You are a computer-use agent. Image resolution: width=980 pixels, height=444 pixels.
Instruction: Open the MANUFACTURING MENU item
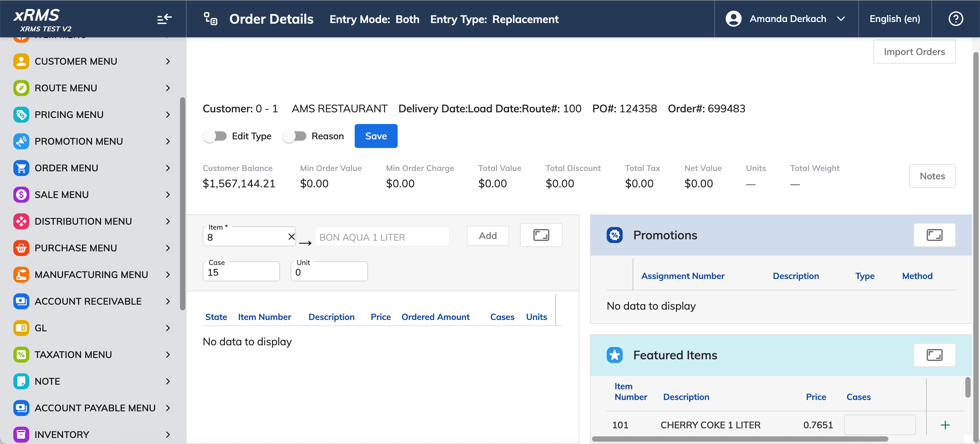click(92, 274)
